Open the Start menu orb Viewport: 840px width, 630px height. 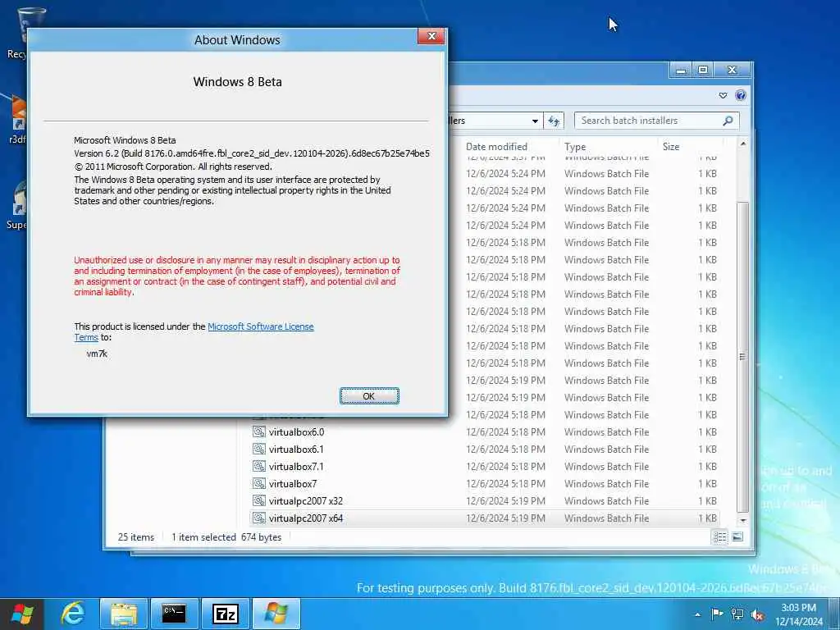[x=22, y=614]
